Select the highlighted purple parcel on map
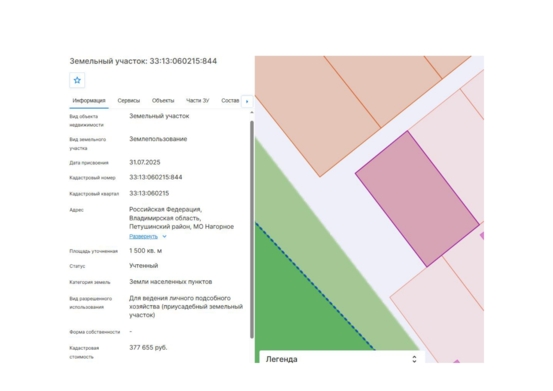Viewport: 553px width, 391px height. pyautogui.click(x=417, y=199)
